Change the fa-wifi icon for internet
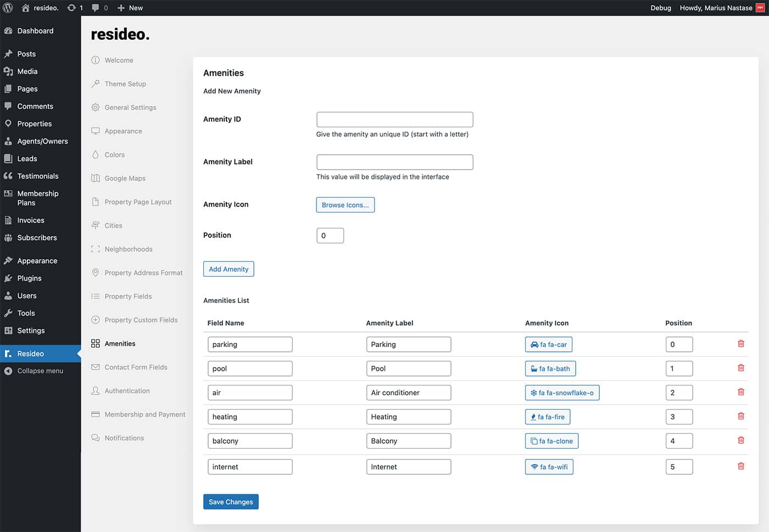Viewport: 769px width, 532px height. pyautogui.click(x=549, y=467)
